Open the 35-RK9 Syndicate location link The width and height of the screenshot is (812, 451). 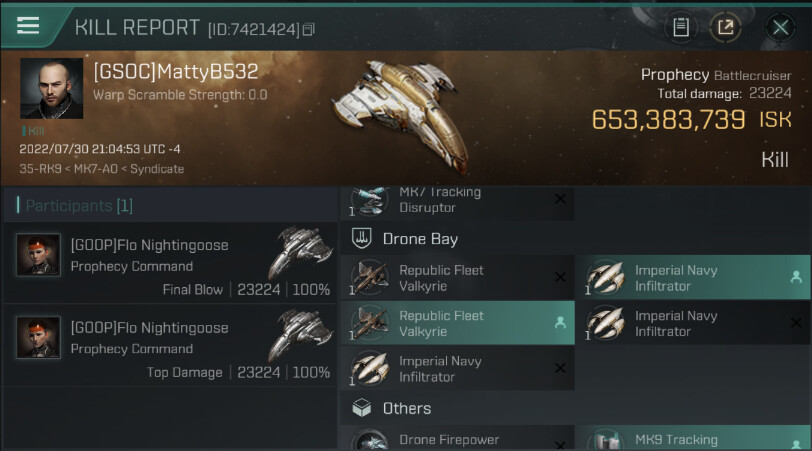click(102, 169)
